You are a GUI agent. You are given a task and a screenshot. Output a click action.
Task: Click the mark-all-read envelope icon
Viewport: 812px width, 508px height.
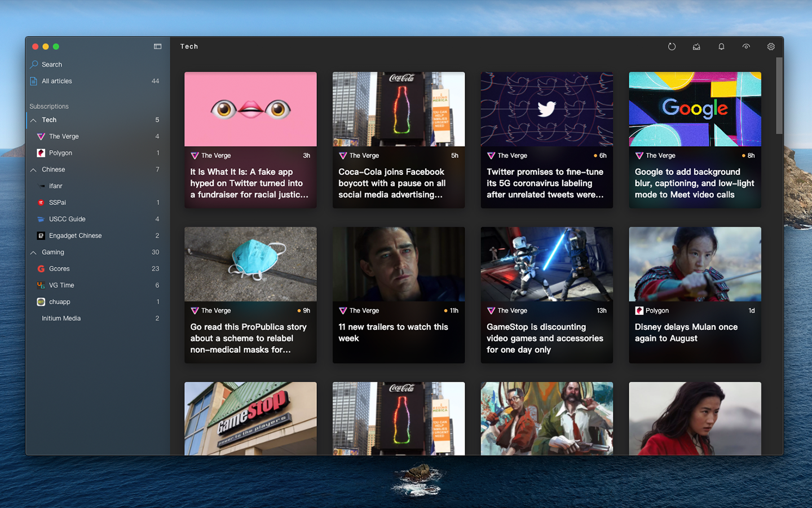coord(696,47)
